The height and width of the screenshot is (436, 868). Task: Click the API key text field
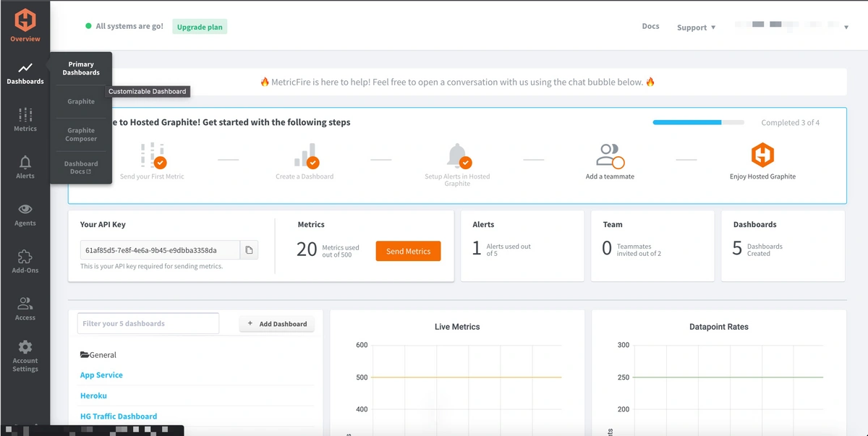pos(160,250)
